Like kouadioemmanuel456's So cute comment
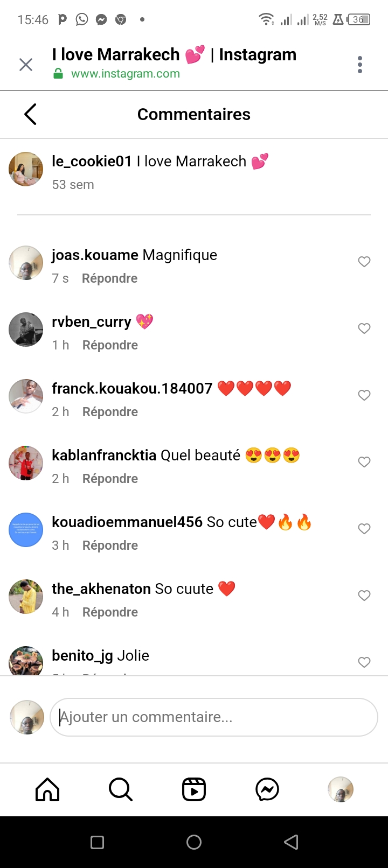388x868 pixels. [x=364, y=529]
